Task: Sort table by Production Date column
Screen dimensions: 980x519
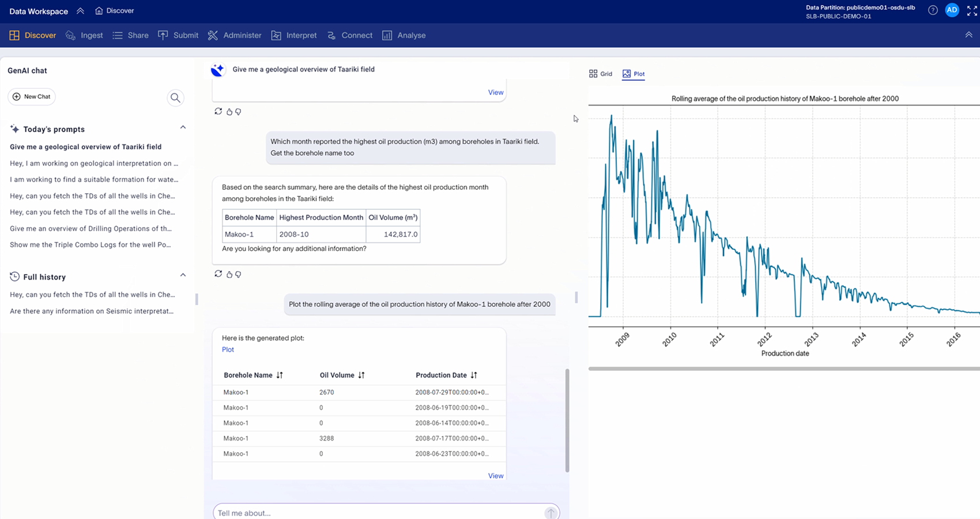Action: [x=474, y=375]
